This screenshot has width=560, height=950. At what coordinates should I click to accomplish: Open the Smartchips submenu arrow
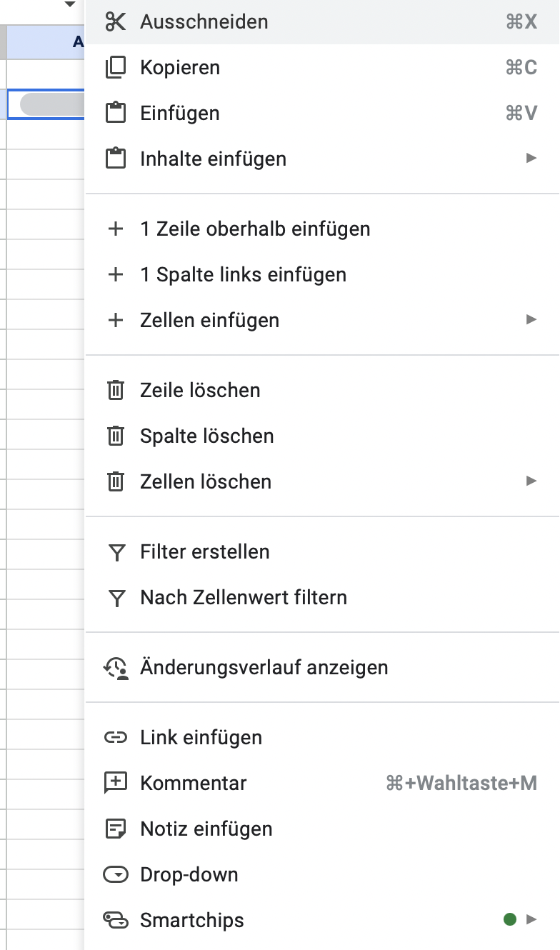point(531,919)
